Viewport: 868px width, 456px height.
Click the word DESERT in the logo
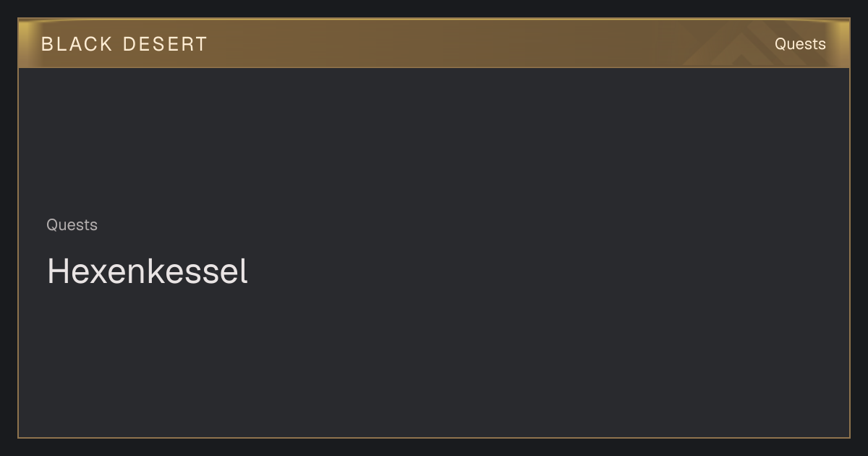click(166, 44)
